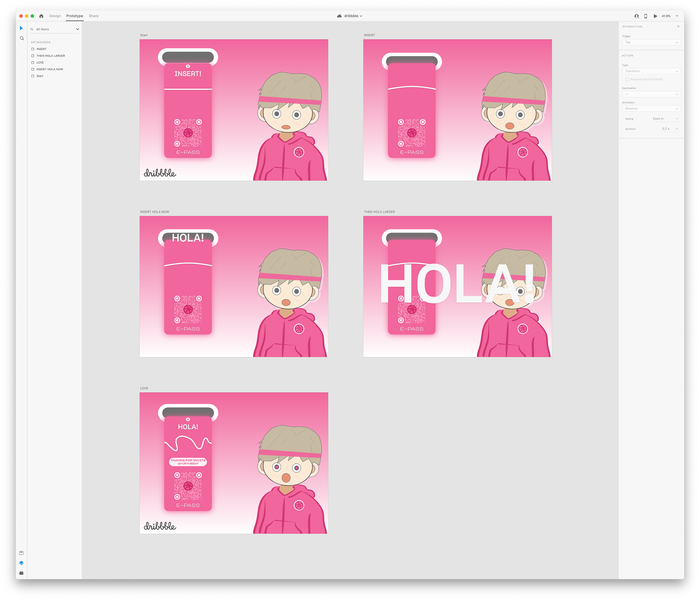Click the Home icon
Screen dimensions: 700x600
41,16
